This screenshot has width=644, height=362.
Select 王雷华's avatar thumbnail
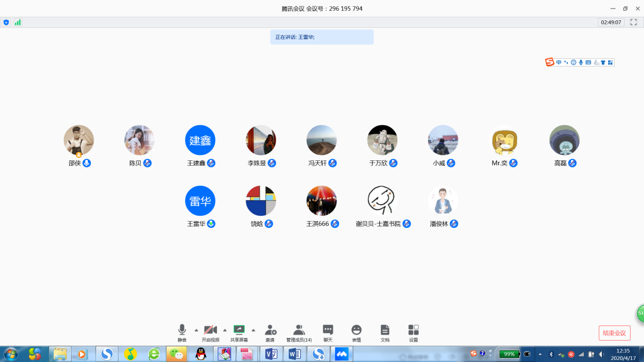pyautogui.click(x=200, y=201)
